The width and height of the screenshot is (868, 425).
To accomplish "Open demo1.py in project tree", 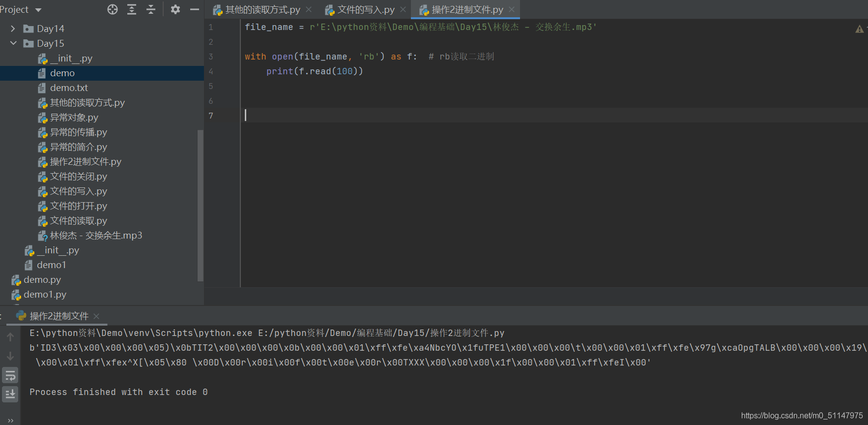I will 39,294.
